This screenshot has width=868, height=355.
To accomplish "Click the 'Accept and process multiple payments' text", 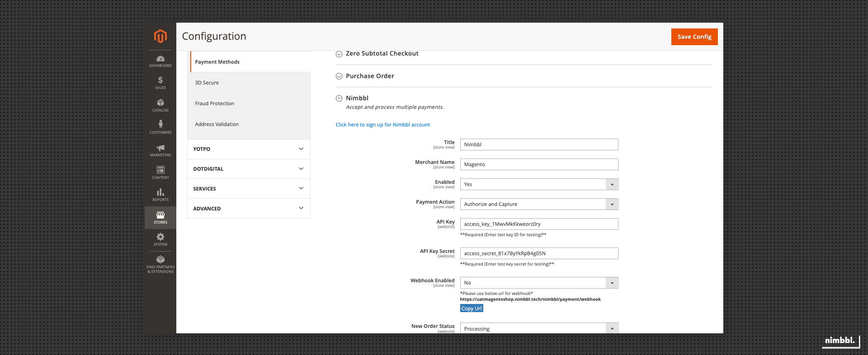I will [395, 107].
